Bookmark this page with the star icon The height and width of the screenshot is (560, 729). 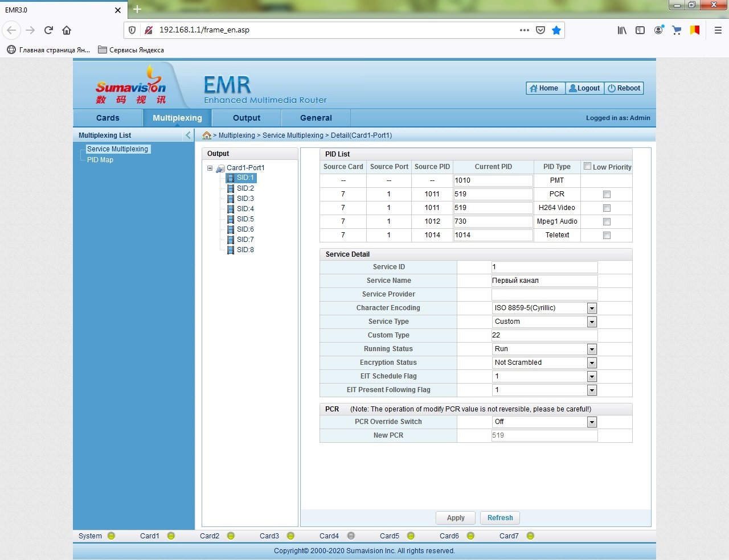(x=556, y=30)
